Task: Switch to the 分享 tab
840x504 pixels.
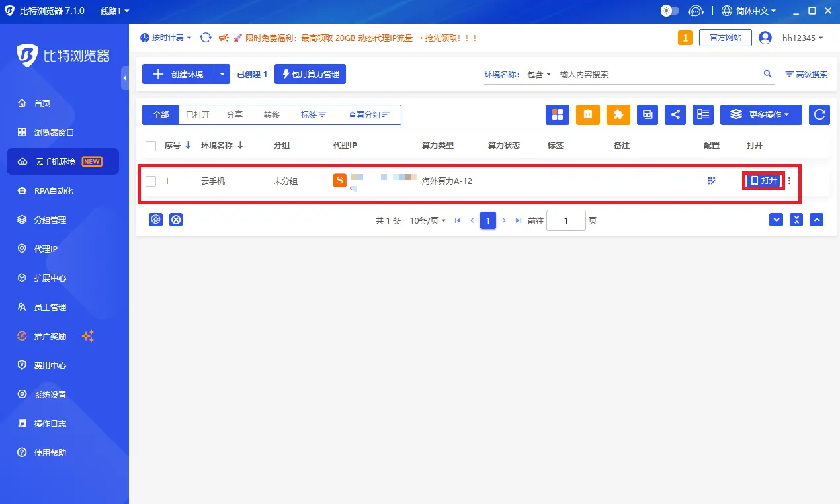Action: point(235,114)
